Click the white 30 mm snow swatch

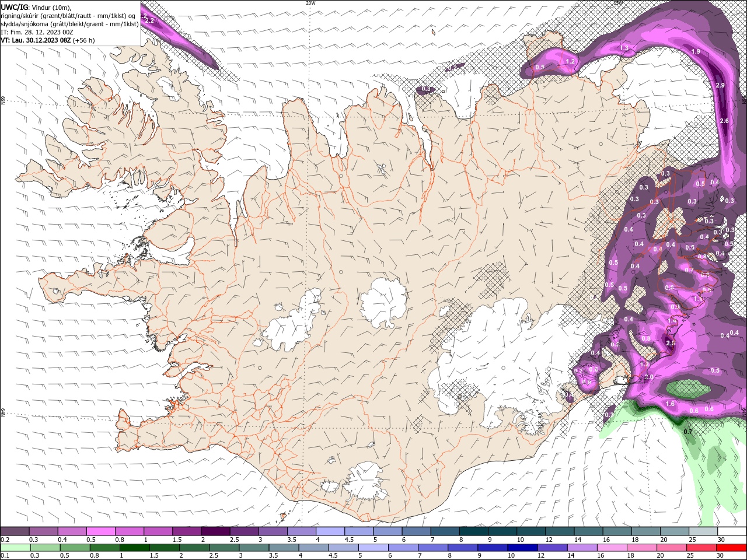732,531
